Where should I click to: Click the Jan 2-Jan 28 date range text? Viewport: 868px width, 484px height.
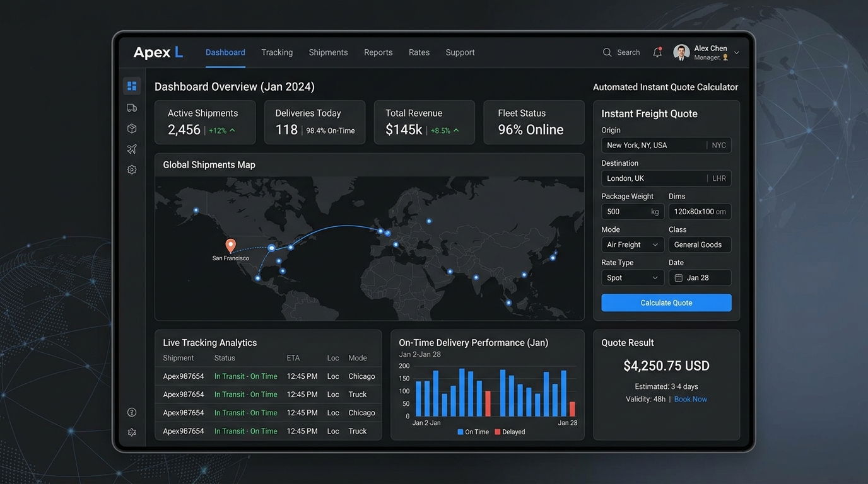point(420,355)
